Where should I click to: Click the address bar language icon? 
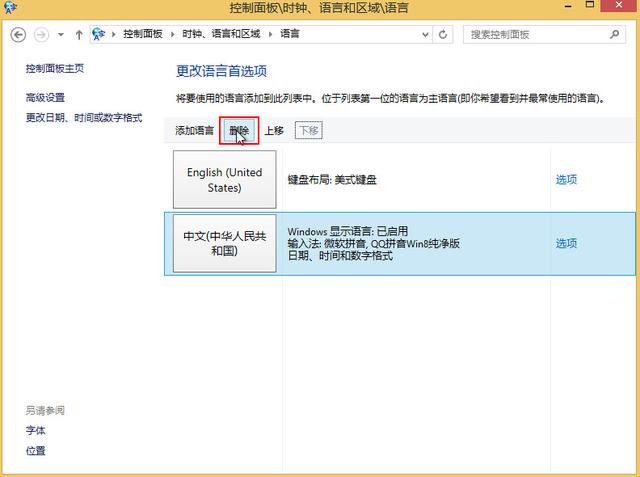pos(98,34)
